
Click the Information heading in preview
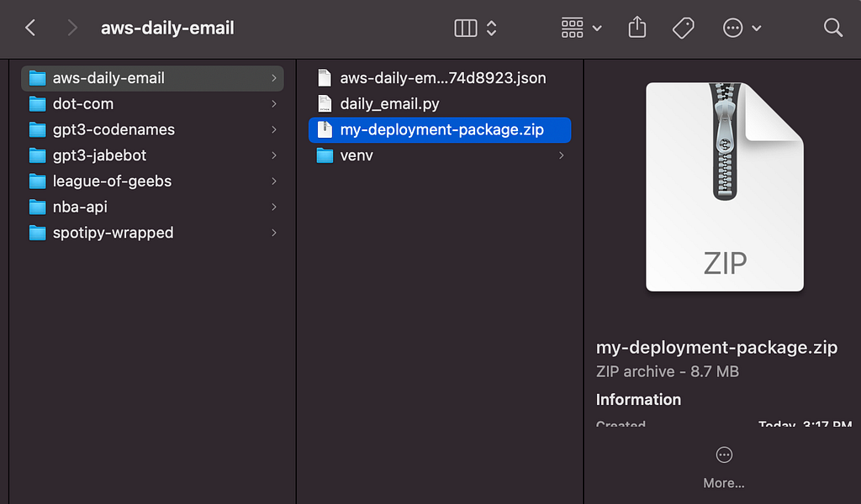[x=638, y=400]
